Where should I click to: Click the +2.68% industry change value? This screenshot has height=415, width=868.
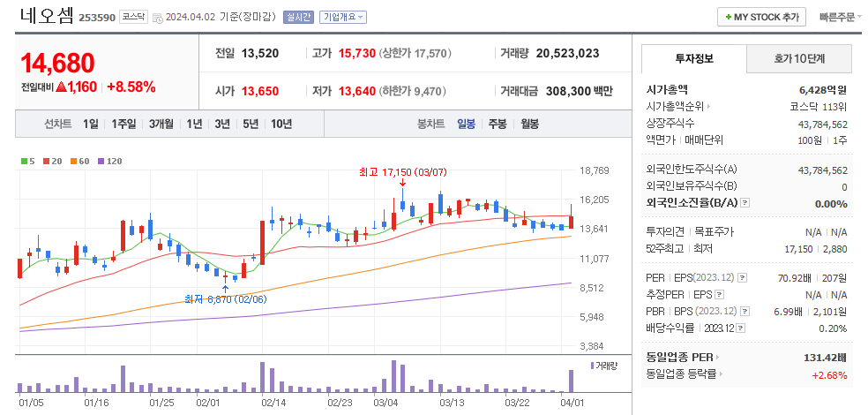(x=829, y=375)
